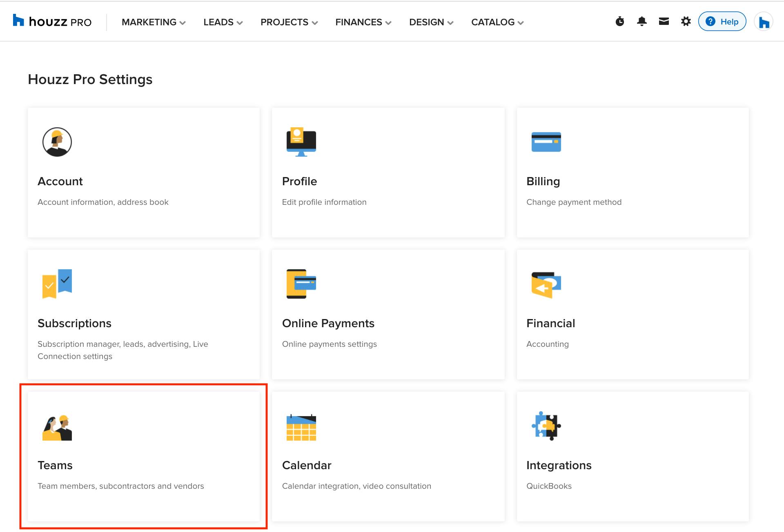This screenshot has height=532, width=784.
Task: Click 'Team members, subcontractors and vendors' text
Action: point(121,486)
